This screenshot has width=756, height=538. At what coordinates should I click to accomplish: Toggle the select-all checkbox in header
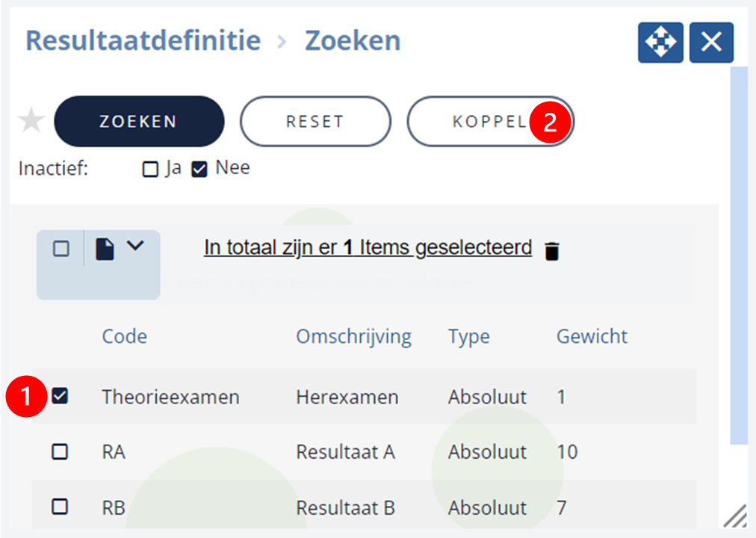tap(61, 249)
